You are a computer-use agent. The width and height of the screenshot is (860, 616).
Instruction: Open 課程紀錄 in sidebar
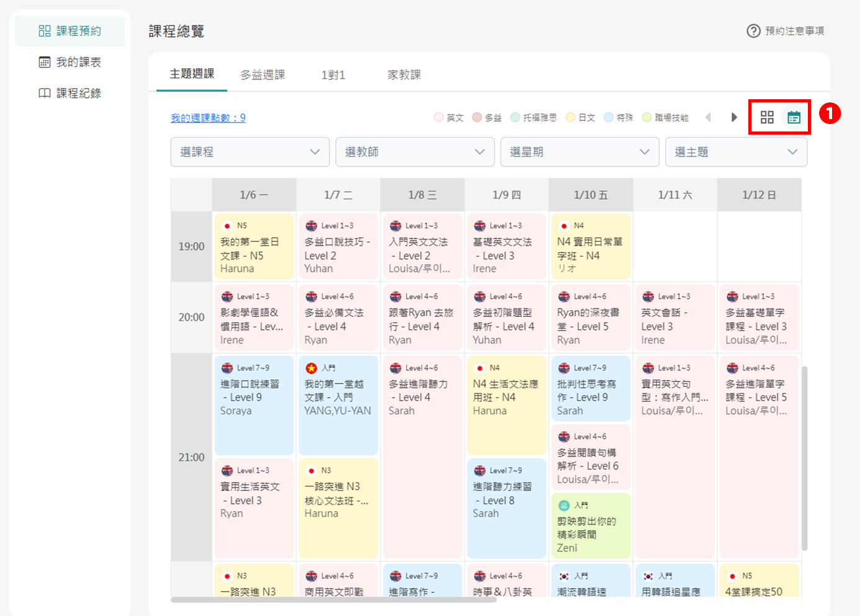pyautogui.click(x=70, y=93)
